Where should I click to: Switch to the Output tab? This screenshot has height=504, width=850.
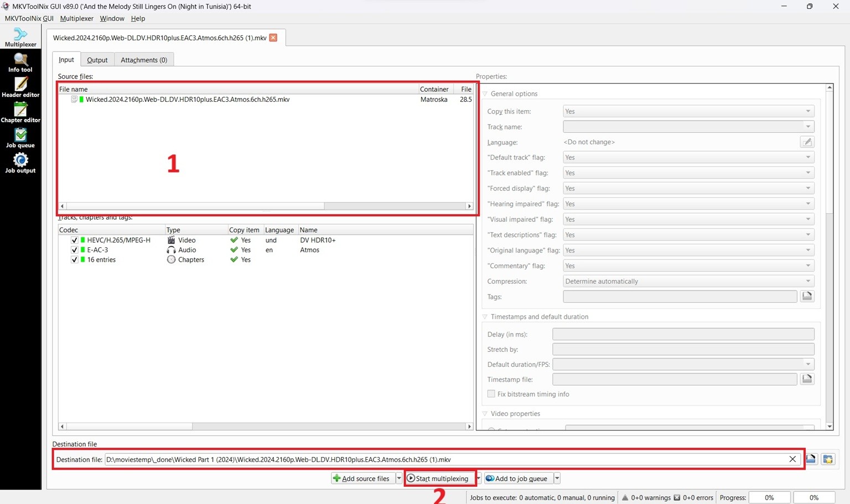coord(97,60)
